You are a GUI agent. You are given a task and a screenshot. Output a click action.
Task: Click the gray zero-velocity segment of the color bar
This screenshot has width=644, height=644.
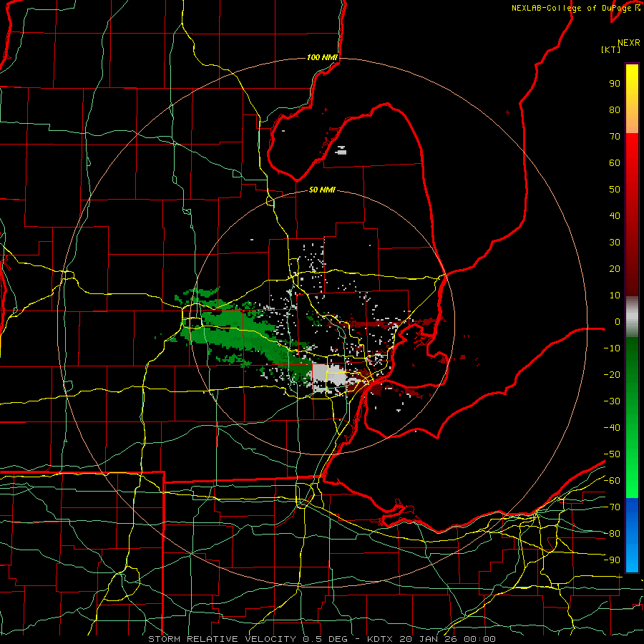[x=632, y=317]
